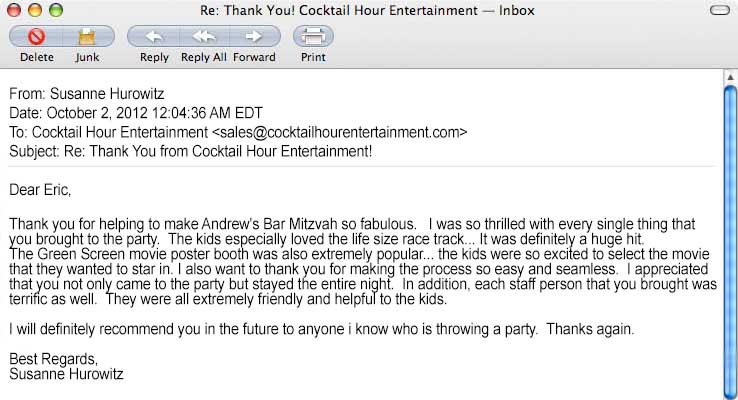Screen dimensions: 738x400
Task: Click the Print printer icon
Action: 313,37
